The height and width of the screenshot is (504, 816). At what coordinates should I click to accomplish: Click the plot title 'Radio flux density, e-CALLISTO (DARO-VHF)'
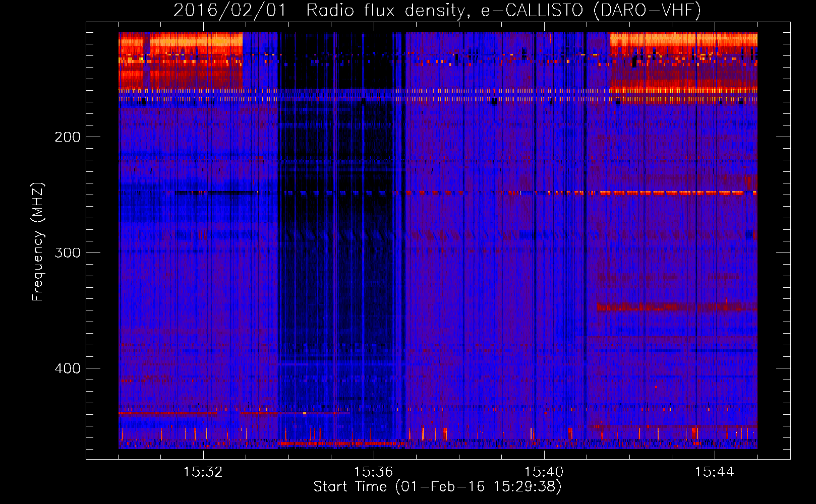[503, 10]
